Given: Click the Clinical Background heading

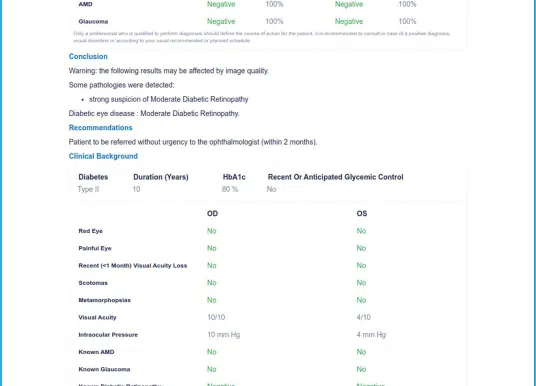Looking at the screenshot, I should [x=103, y=156].
